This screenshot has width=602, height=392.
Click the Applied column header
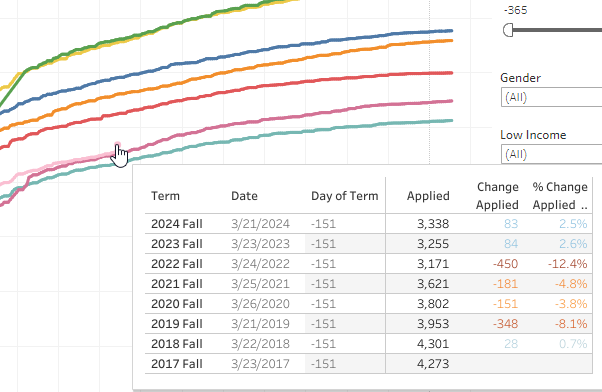pyautogui.click(x=428, y=196)
